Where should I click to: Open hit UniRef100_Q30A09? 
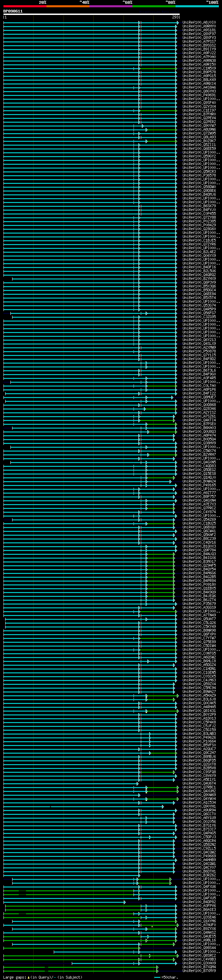pyautogui.click(x=199, y=963)
